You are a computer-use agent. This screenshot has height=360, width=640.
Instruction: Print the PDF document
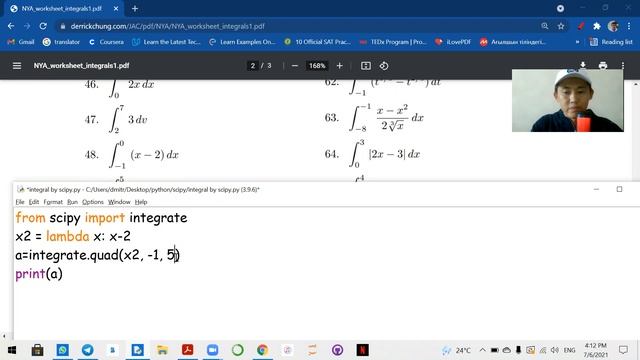point(603,65)
